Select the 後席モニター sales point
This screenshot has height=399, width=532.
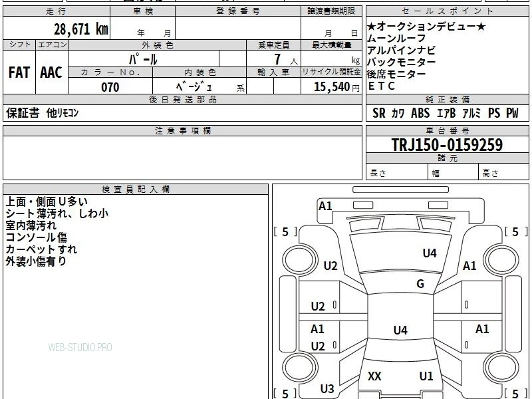point(396,74)
